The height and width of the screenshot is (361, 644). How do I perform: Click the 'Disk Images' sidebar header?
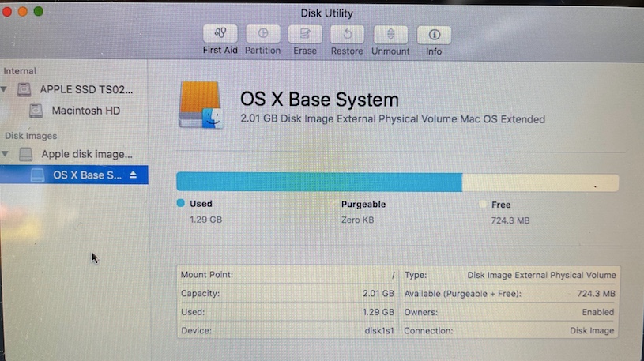point(31,136)
